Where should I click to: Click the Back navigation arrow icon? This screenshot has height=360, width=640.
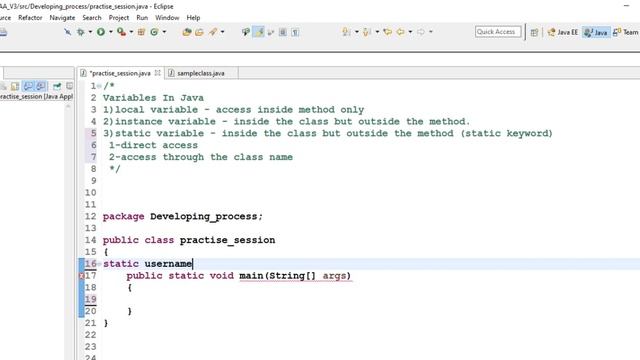(400, 32)
